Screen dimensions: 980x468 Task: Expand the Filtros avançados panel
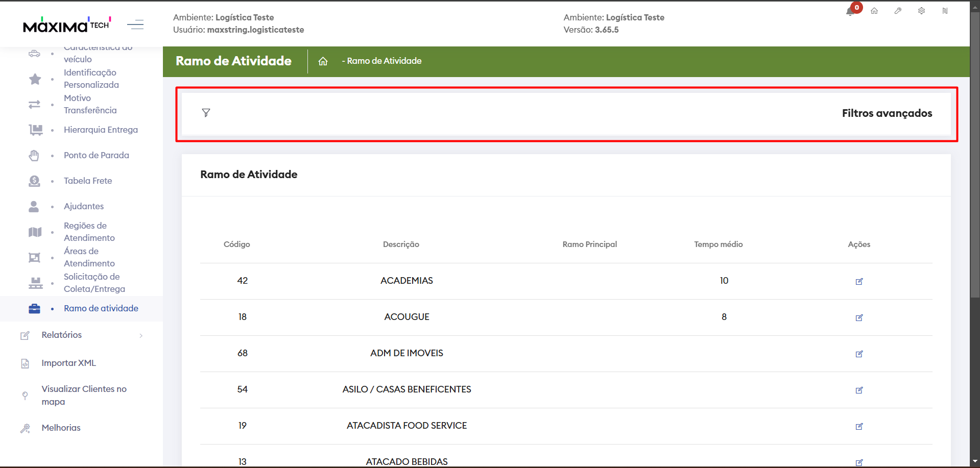click(887, 113)
